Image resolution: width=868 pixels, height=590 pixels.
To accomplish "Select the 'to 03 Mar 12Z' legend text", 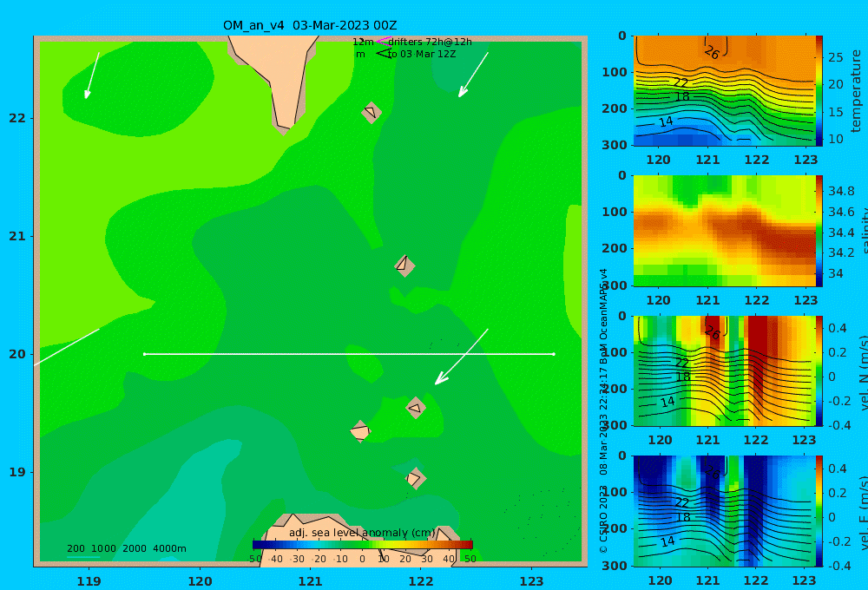I will pyautogui.click(x=422, y=55).
